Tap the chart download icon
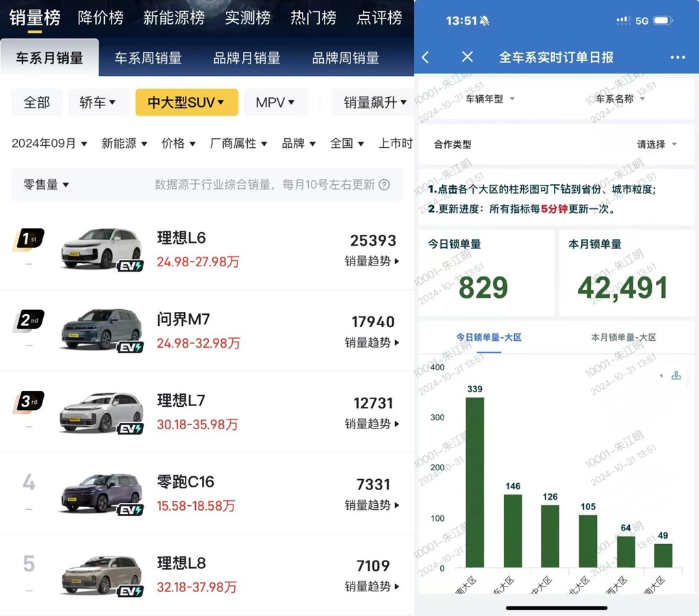 pos(676,375)
